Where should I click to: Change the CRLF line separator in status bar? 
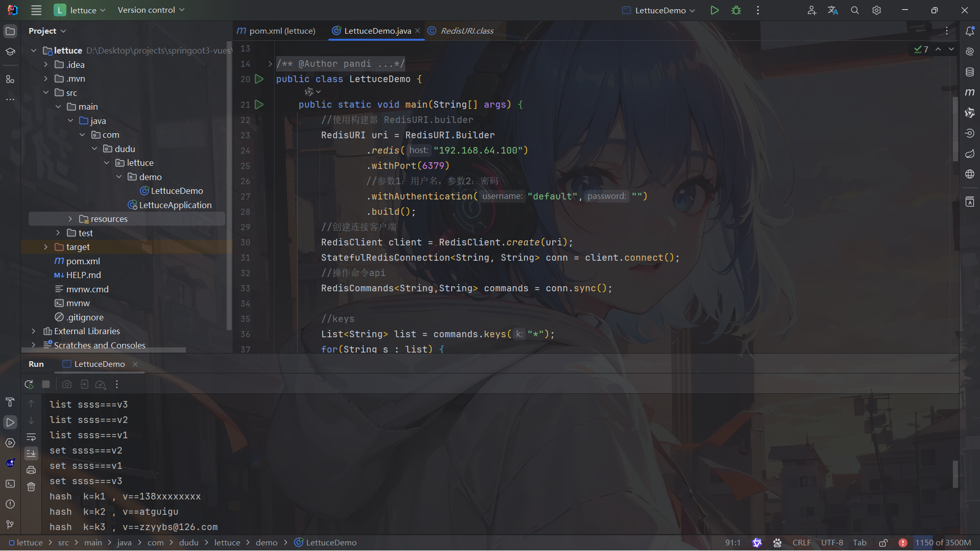(x=801, y=543)
